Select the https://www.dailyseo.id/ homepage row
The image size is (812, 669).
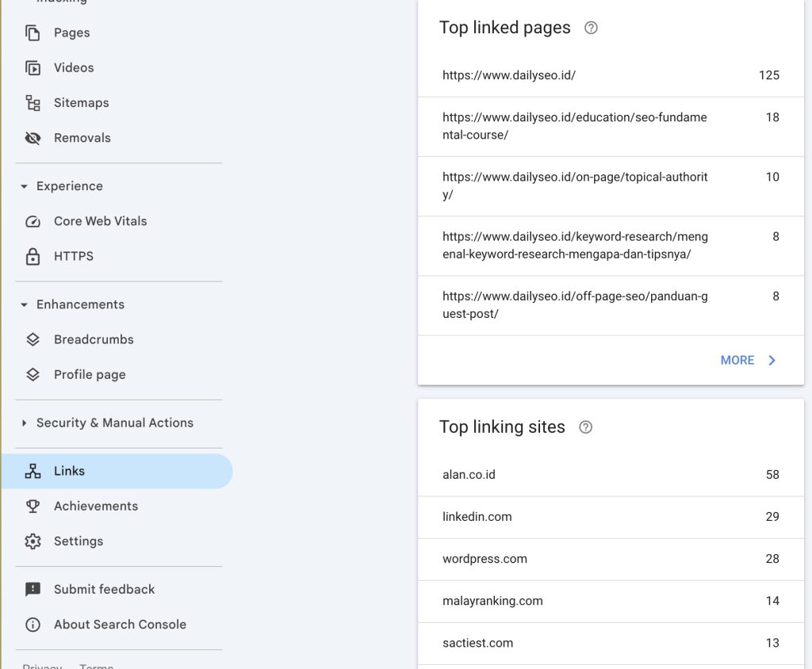click(611, 75)
